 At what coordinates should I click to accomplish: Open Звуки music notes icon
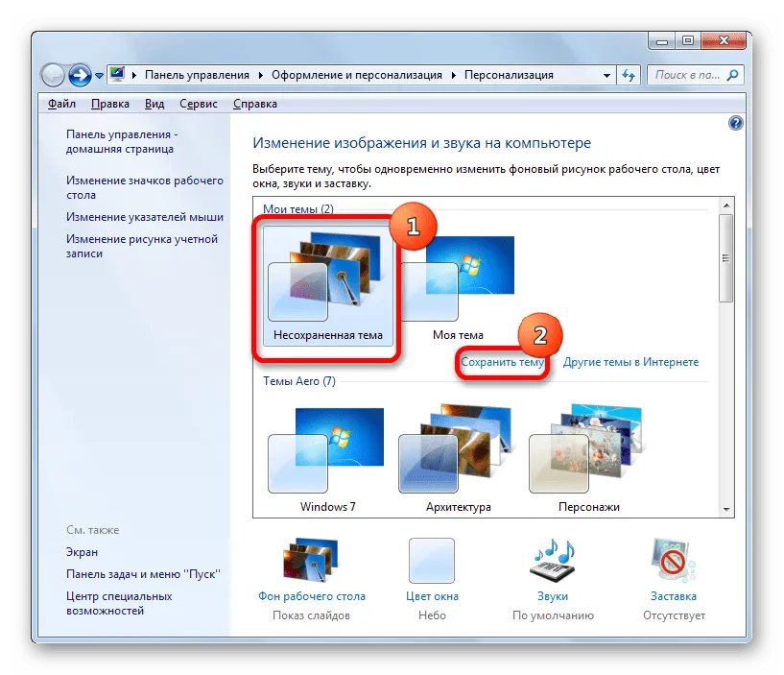[553, 561]
